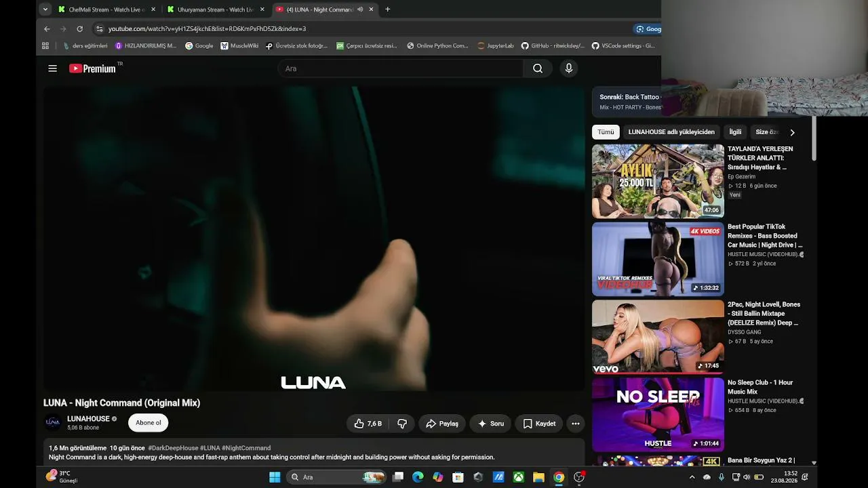Open File Explorer from the taskbar
The height and width of the screenshot is (488, 868).
(x=538, y=477)
